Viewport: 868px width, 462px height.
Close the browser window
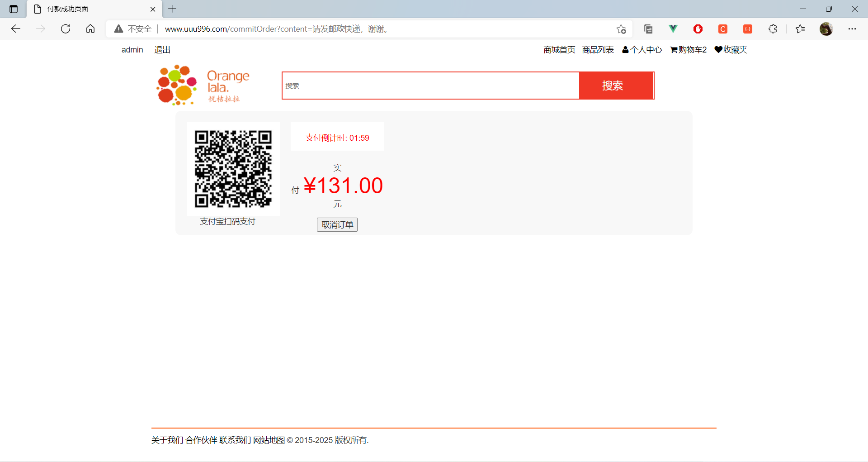855,9
